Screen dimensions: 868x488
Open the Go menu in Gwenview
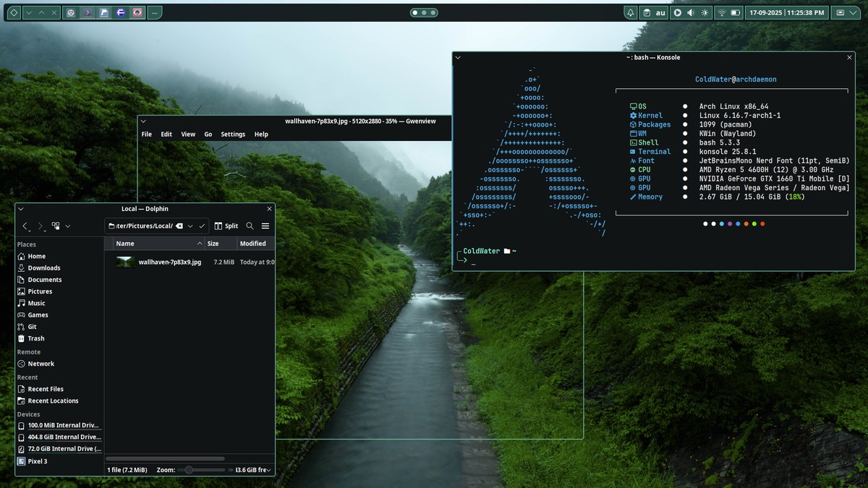pos(208,134)
